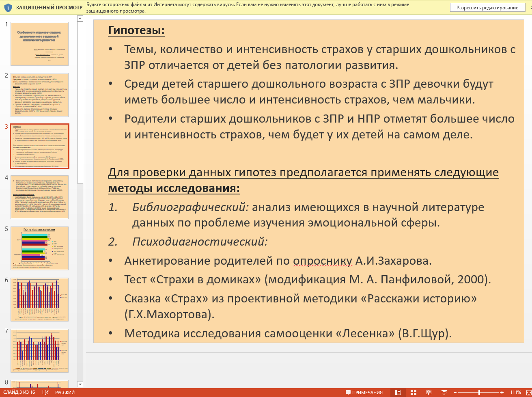532x397 pixels.
Task: Click the zoom slider handle
Action: click(479, 393)
